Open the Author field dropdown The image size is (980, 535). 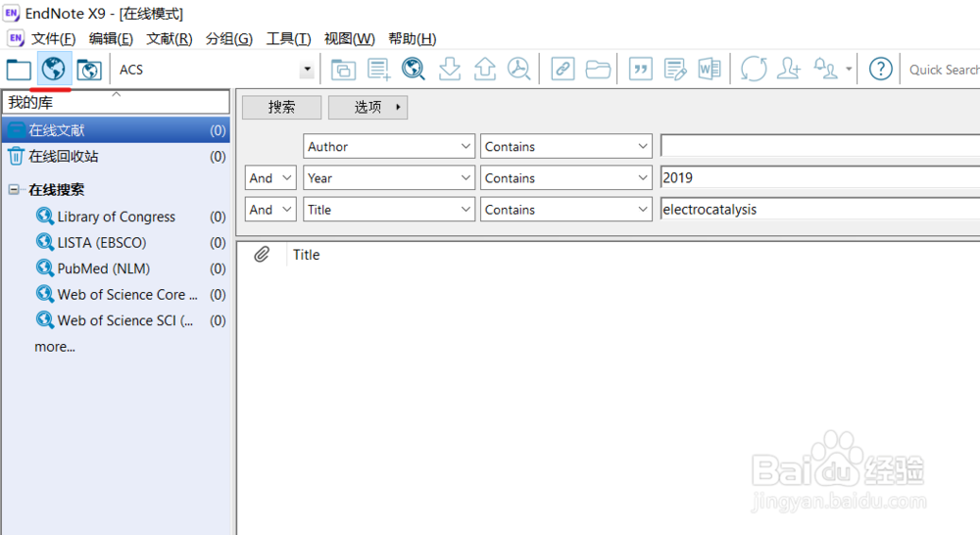pos(389,146)
